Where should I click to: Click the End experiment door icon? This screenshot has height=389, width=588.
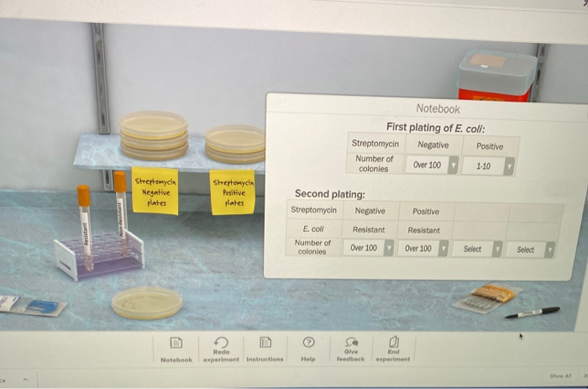(x=393, y=342)
